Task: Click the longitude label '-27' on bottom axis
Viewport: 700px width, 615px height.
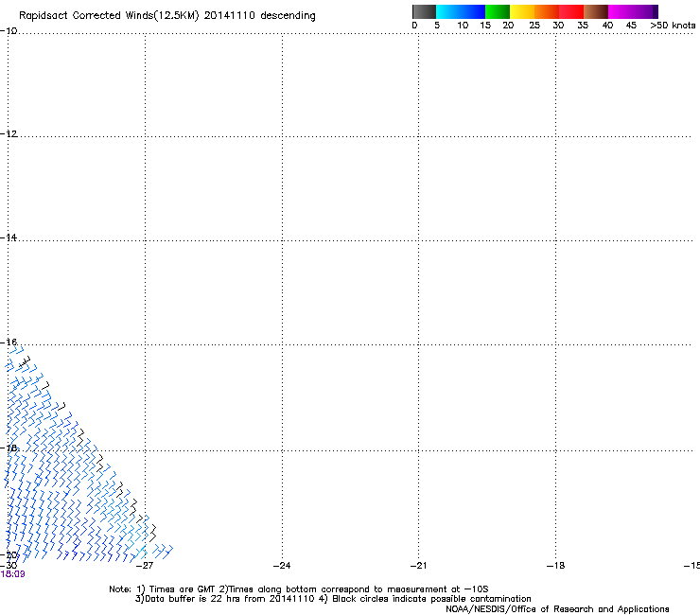Action: 144,566
